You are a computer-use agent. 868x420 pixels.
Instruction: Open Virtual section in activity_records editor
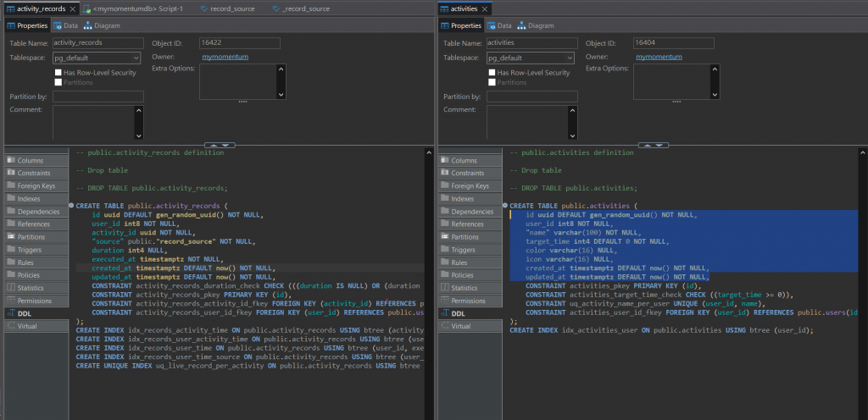(x=36, y=326)
